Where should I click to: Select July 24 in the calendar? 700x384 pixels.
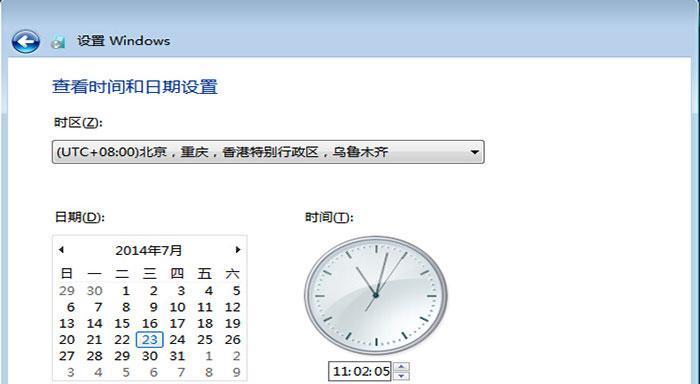click(x=177, y=340)
